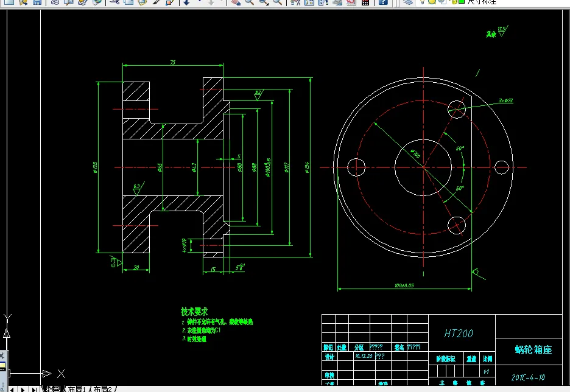The height and width of the screenshot is (392, 570).
Task: Expand the Redo history dropdown arrow
Action: tap(222, 1)
